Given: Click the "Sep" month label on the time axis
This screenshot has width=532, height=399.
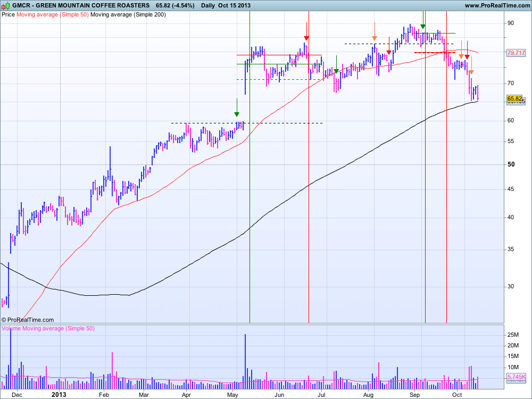Looking at the screenshot, I should click(x=414, y=395).
